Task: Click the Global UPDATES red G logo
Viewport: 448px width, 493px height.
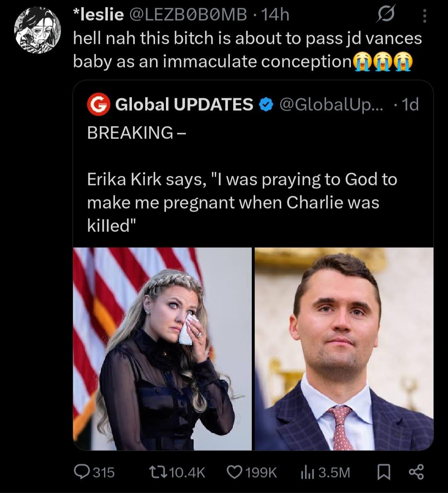Action: (98, 104)
